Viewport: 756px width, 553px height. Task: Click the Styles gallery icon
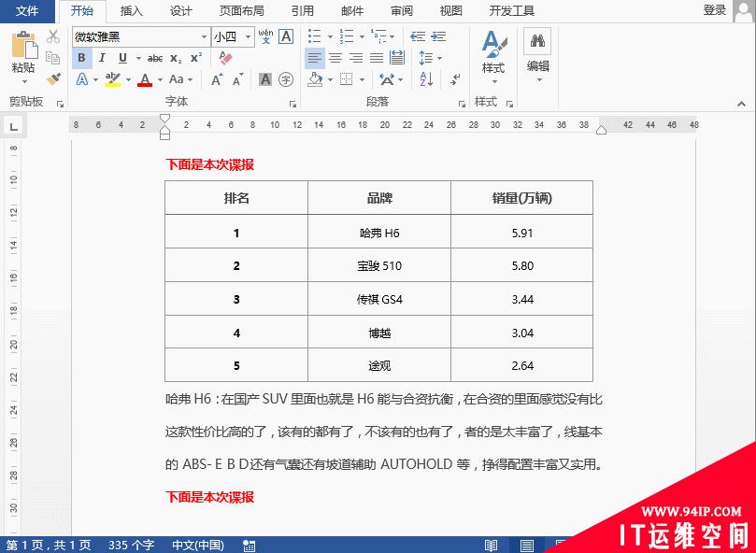(x=493, y=44)
